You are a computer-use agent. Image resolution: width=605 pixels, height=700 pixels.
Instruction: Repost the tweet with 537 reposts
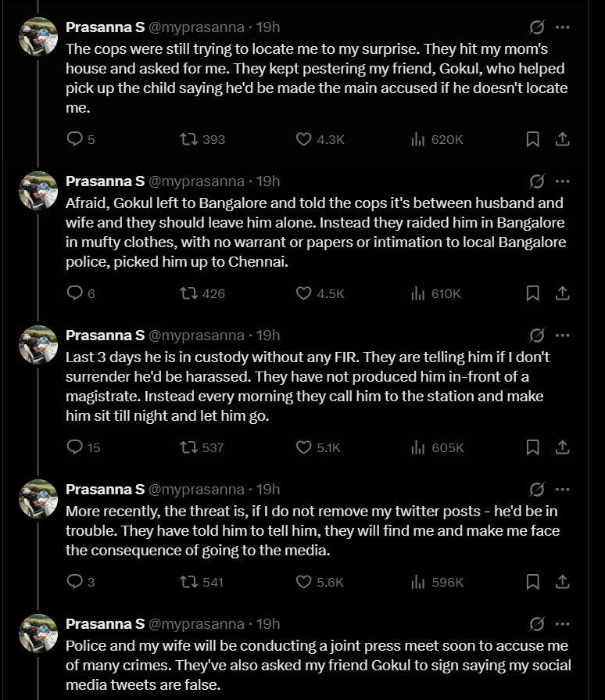click(x=188, y=447)
